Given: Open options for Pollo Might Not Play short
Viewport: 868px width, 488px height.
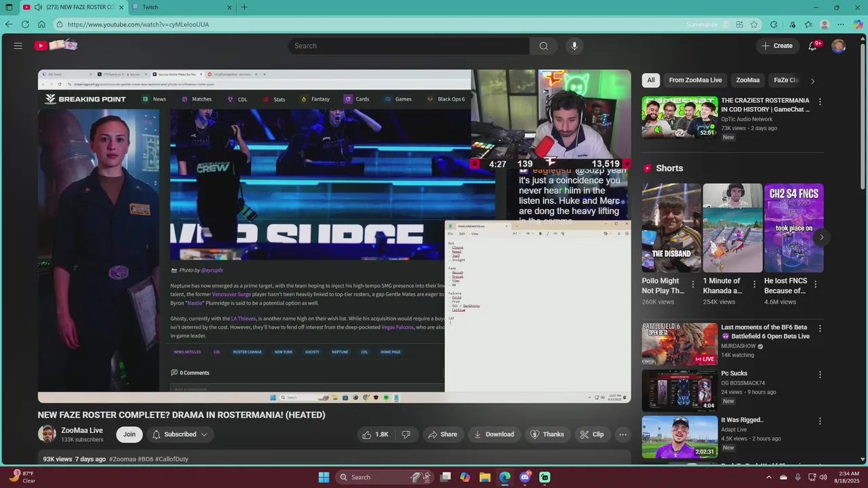Looking at the screenshot, I should [693, 285].
